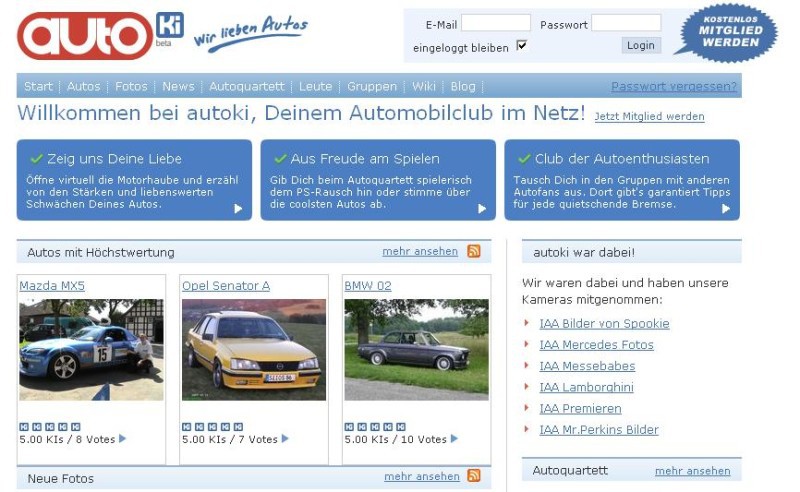Toggle the eingeloggt bleiben checkbox

pyautogui.click(x=521, y=46)
